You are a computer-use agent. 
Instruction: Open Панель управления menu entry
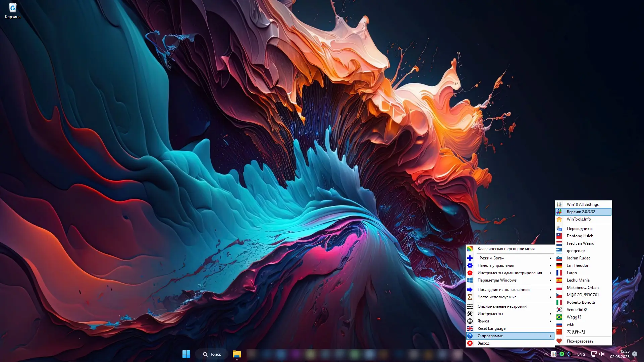[496, 265]
